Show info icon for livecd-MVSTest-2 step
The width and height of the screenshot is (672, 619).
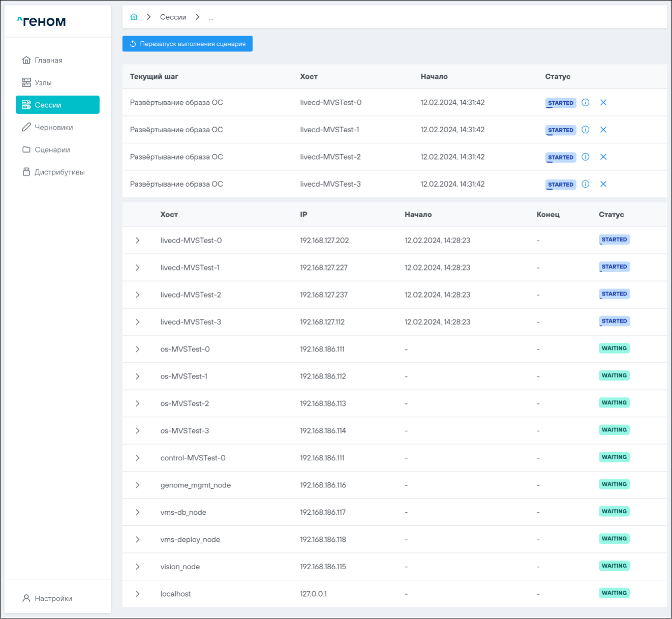(586, 157)
